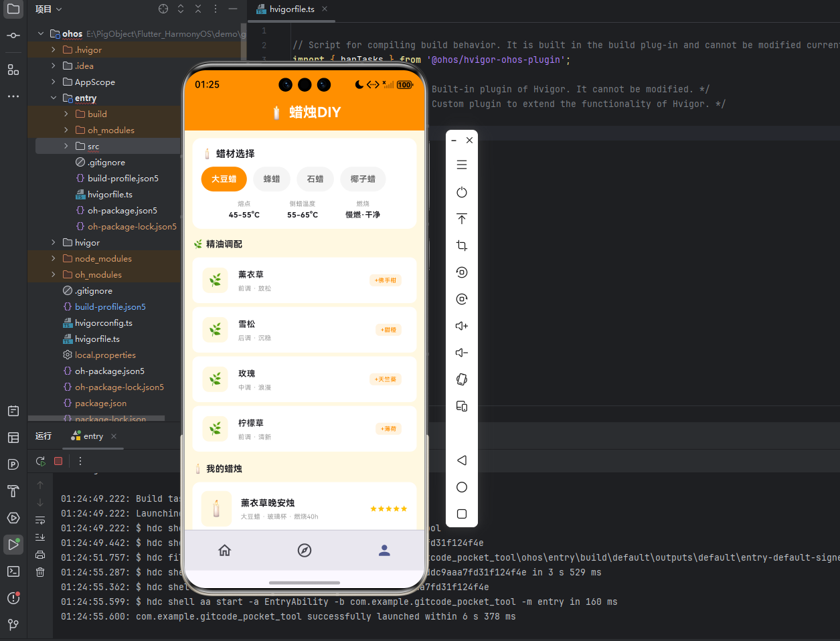Open the 项目 view dropdown
840x641 pixels.
pyautogui.click(x=49, y=9)
